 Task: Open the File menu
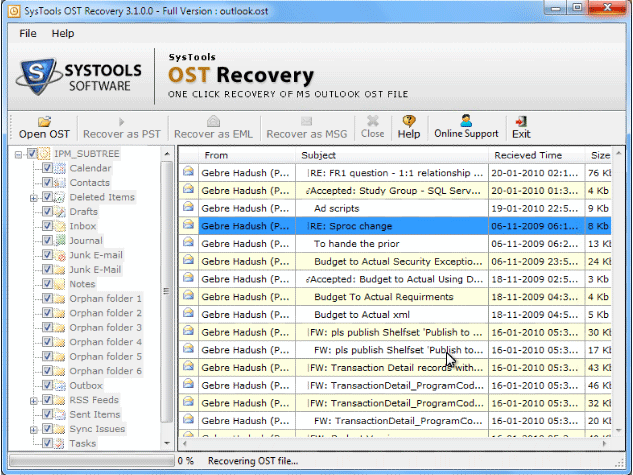pos(28,33)
